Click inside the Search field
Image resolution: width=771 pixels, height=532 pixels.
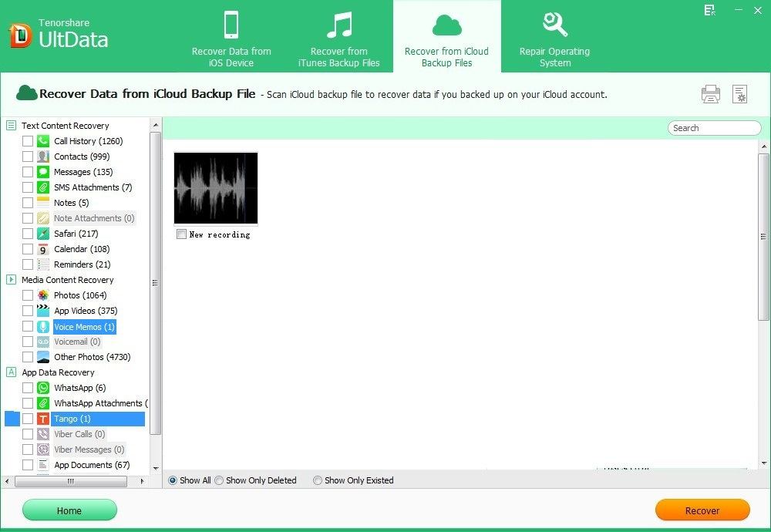(713, 127)
